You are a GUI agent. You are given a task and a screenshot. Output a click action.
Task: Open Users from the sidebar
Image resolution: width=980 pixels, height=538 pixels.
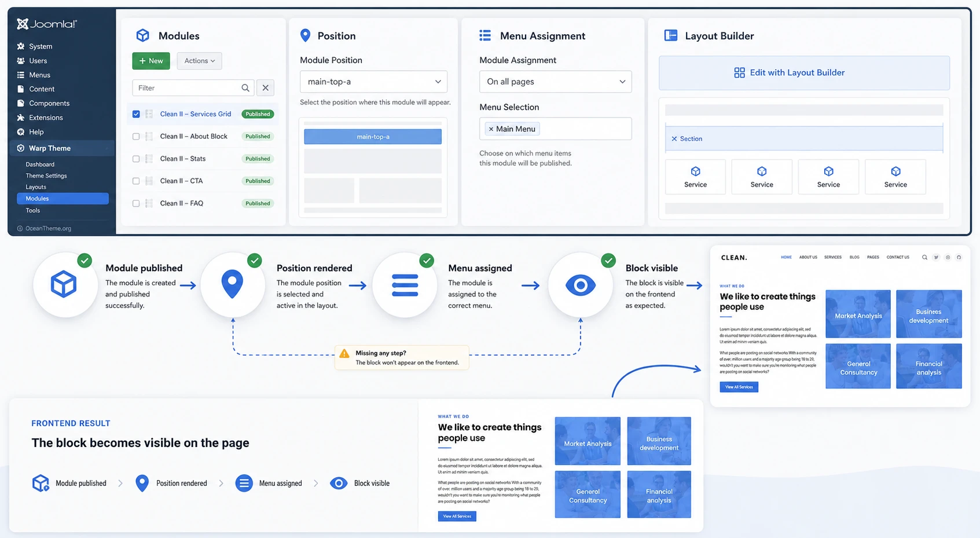[38, 61]
